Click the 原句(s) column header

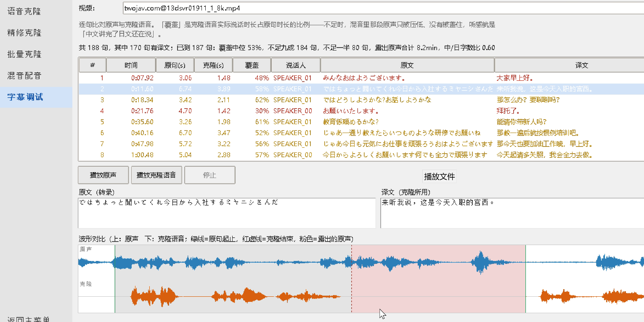(x=175, y=65)
